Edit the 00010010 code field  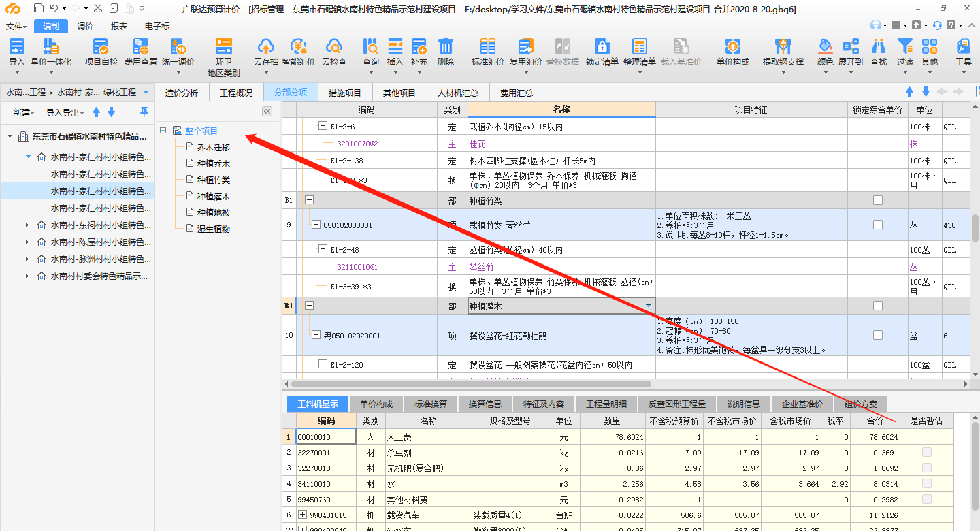[326, 436]
